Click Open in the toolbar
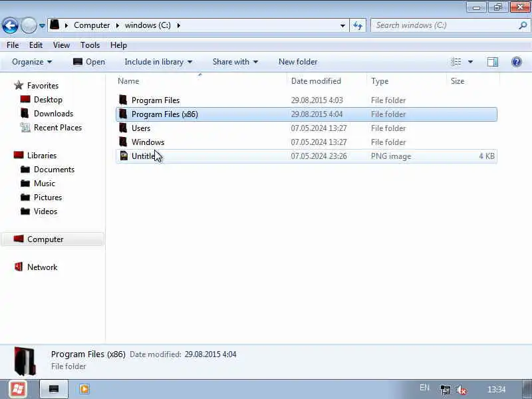532x399 pixels. 89,62
